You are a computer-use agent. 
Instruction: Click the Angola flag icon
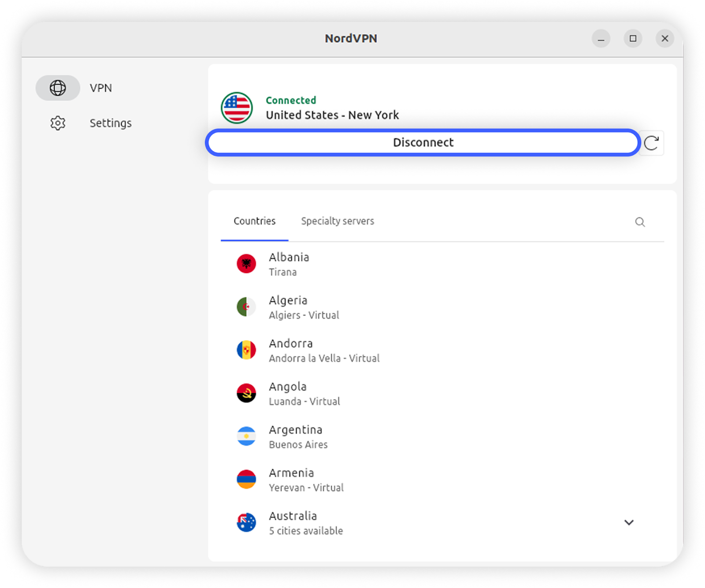[246, 393]
